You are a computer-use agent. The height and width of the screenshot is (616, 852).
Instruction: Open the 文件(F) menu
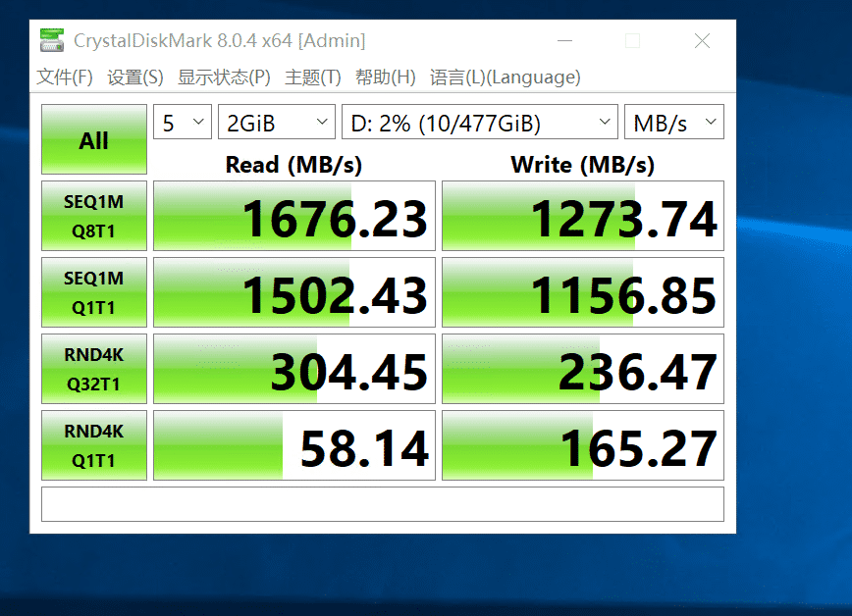pyautogui.click(x=65, y=77)
